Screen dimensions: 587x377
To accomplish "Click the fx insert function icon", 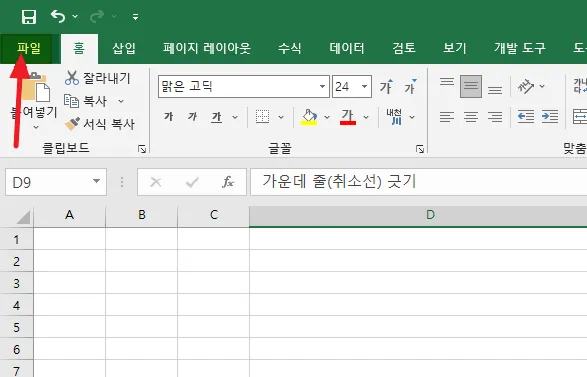I will [228, 182].
